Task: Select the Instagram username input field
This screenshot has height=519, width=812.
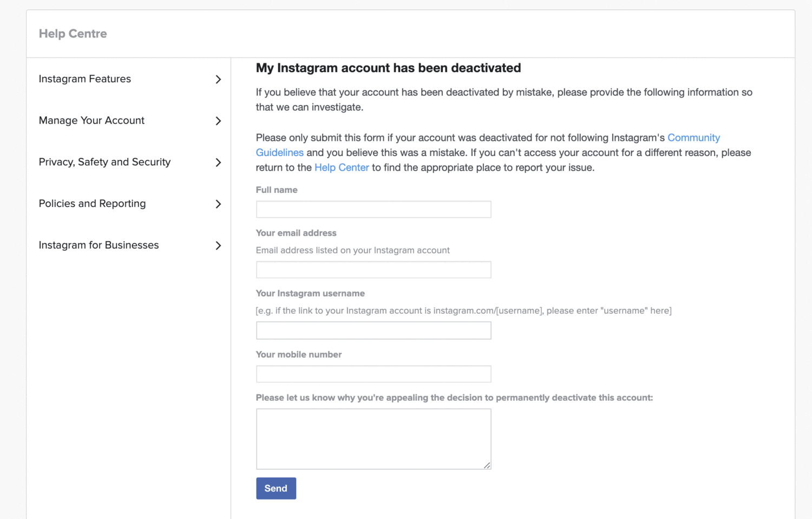Action: click(x=373, y=330)
